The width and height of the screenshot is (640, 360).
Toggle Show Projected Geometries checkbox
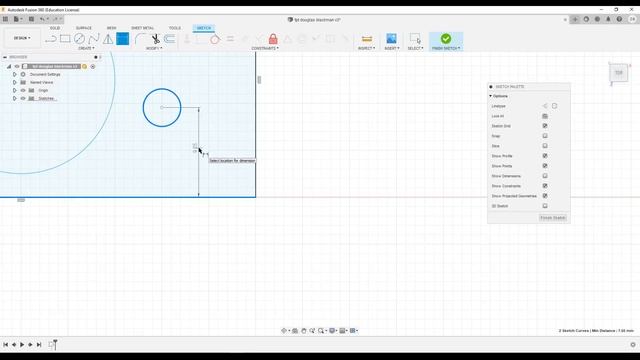click(x=545, y=196)
